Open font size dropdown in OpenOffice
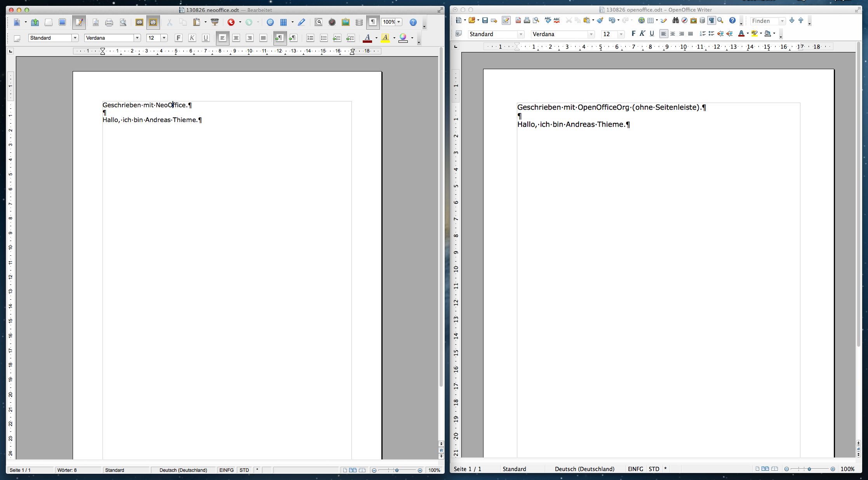The height and width of the screenshot is (480, 868). pos(621,34)
